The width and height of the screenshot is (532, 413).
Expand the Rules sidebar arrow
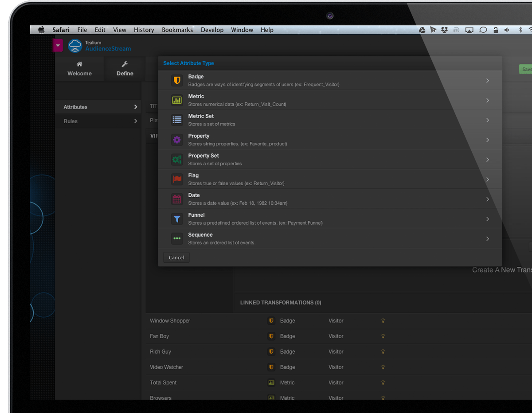tap(136, 121)
